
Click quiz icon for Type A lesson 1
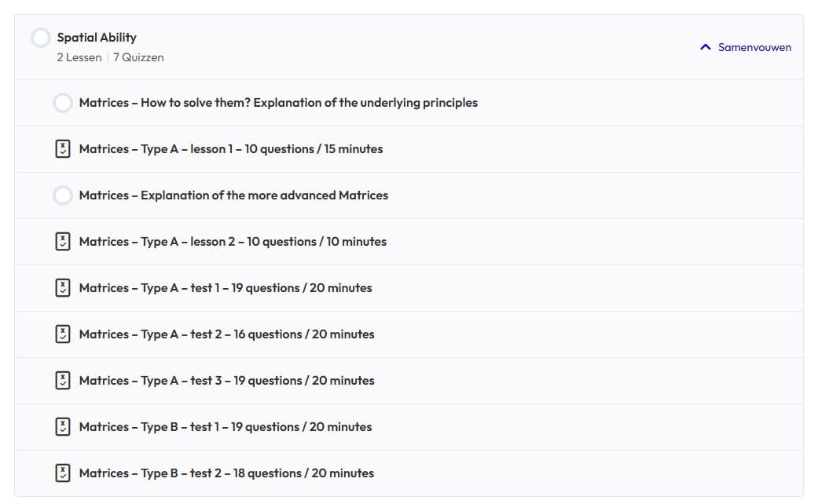tap(63, 149)
